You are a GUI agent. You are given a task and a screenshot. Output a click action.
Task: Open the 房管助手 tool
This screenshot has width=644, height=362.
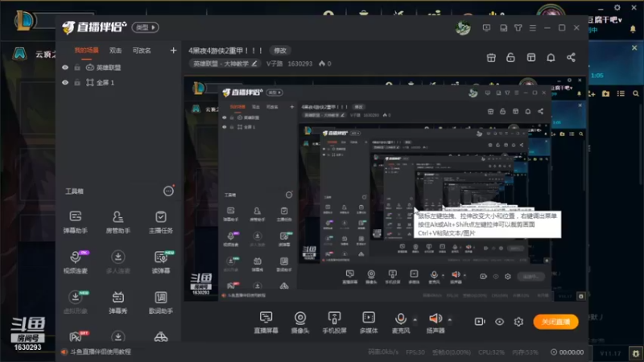pos(118,222)
